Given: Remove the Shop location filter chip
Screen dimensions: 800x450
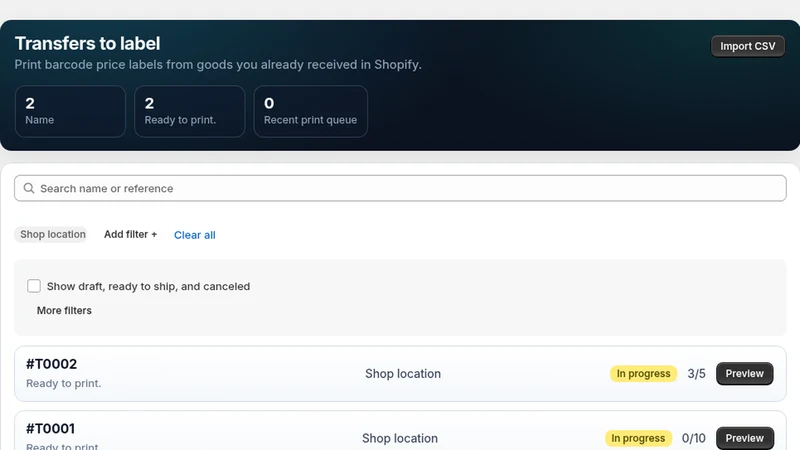Looking at the screenshot, I should point(53,234).
